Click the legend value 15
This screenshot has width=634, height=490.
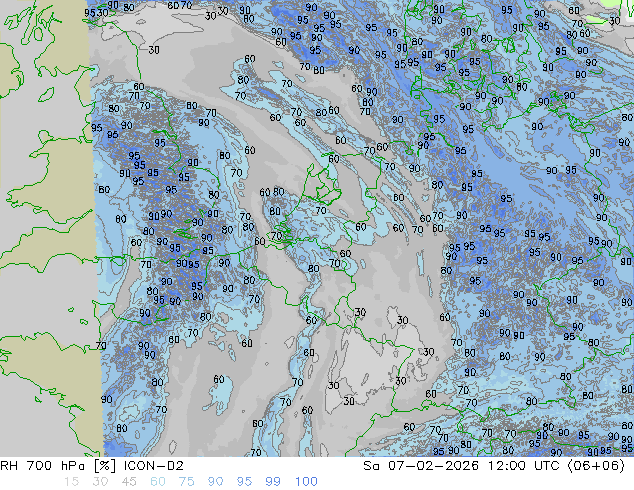click(69, 482)
